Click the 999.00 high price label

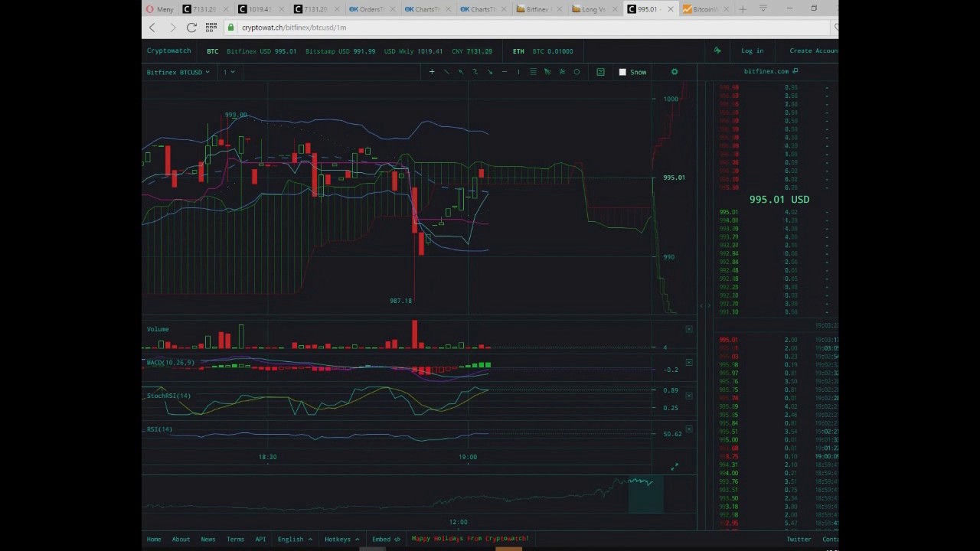(236, 115)
